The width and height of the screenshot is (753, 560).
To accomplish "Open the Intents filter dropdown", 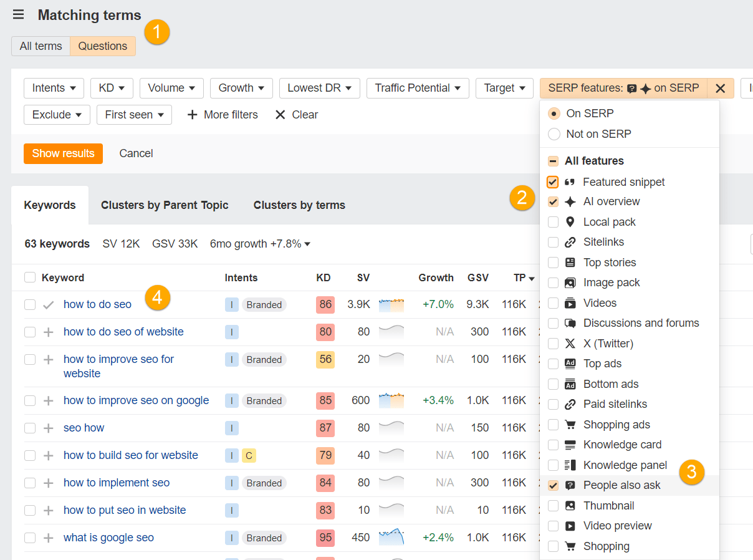I will pyautogui.click(x=54, y=88).
